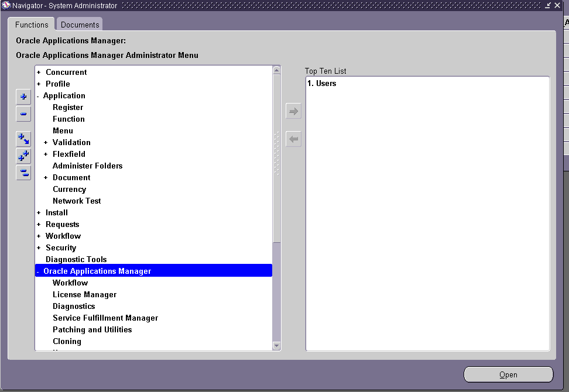Select License Manager in the tree

coord(84,295)
